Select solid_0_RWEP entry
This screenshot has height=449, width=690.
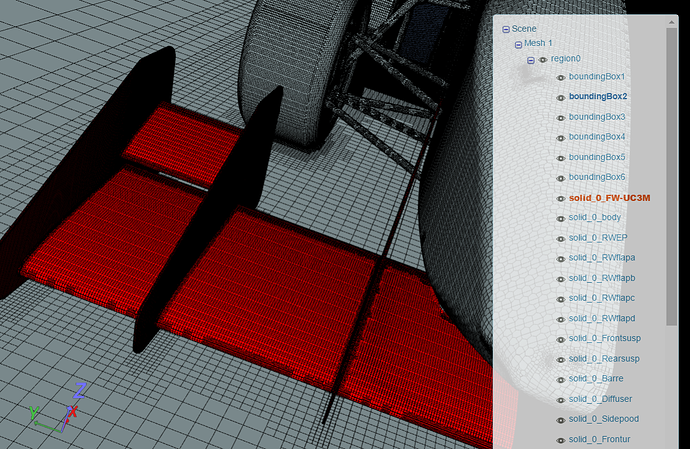[x=598, y=238]
